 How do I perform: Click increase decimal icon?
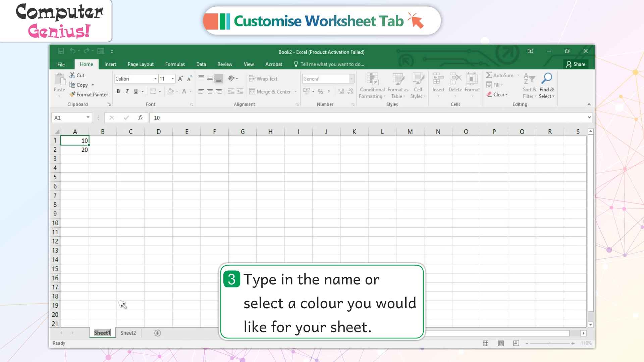click(x=341, y=91)
